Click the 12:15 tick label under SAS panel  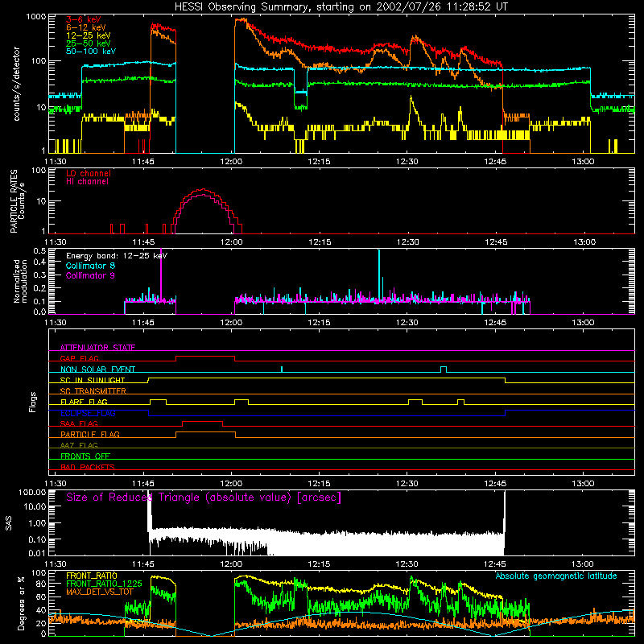coord(319,564)
